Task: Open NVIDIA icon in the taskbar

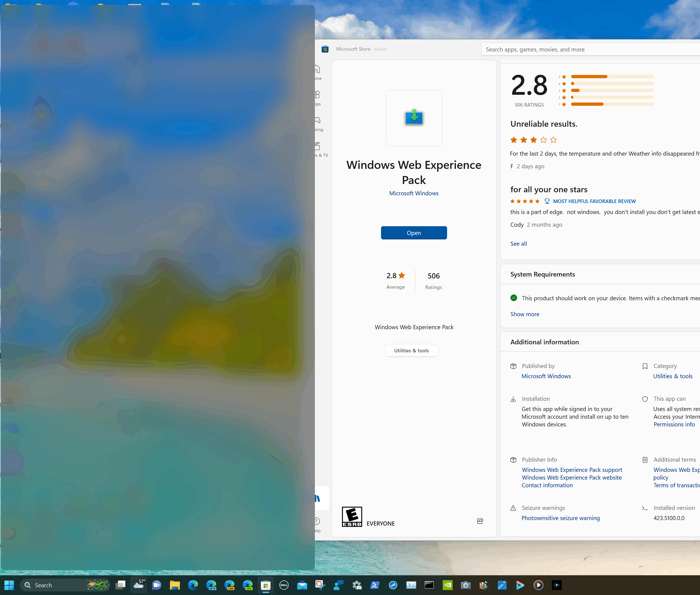Action: click(x=447, y=585)
